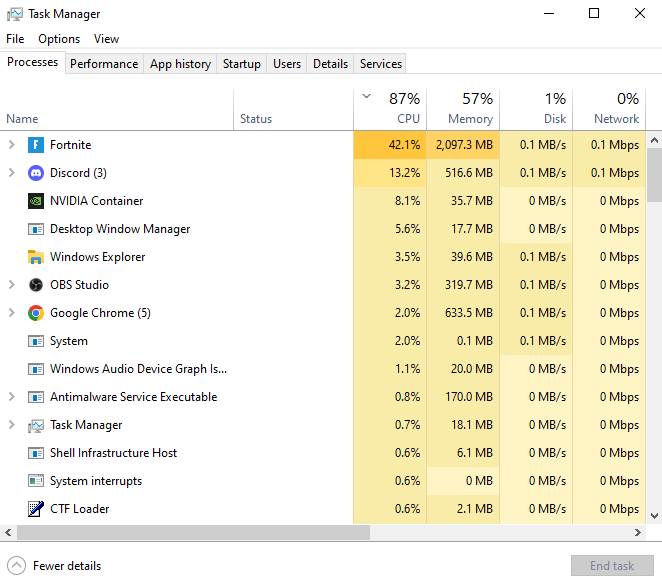The image size is (662, 579).
Task: Click the CPU column sort chevron
Action: coord(366,96)
